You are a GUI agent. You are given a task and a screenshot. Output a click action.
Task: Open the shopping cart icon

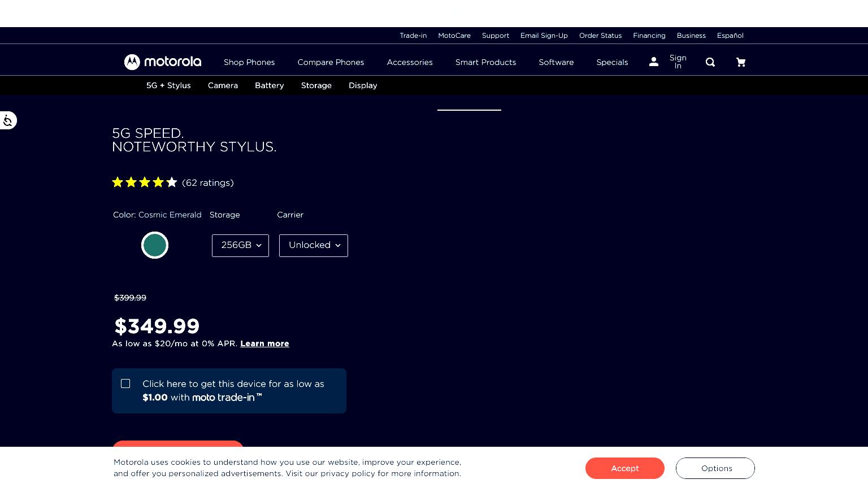tap(741, 62)
